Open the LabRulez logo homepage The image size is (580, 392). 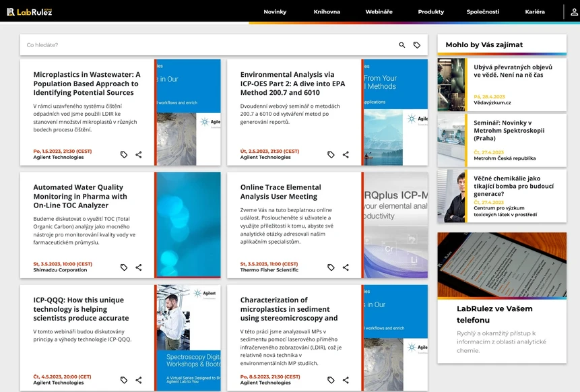click(30, 12)
